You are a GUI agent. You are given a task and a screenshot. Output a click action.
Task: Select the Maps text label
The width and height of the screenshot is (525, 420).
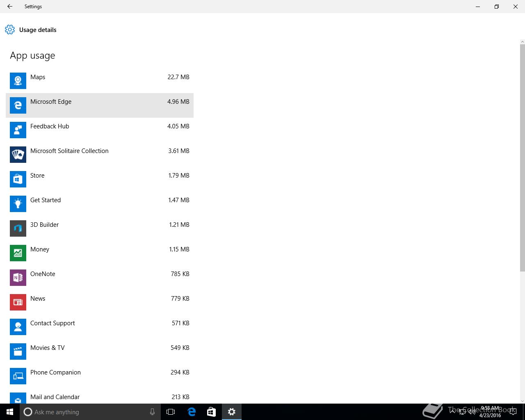pyautogui.click(x=38, y=77)
